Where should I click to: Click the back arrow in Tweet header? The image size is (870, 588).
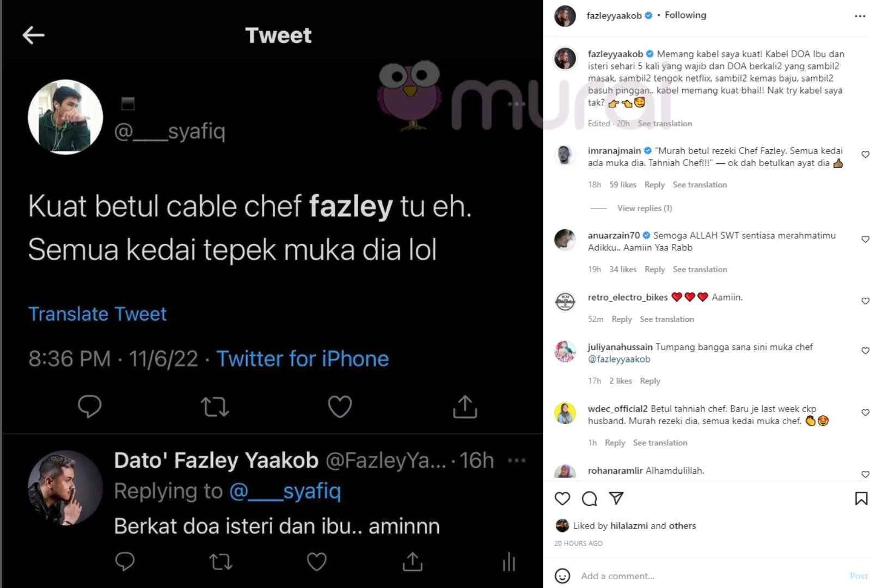pyautogui.click(x=33, y=35)
